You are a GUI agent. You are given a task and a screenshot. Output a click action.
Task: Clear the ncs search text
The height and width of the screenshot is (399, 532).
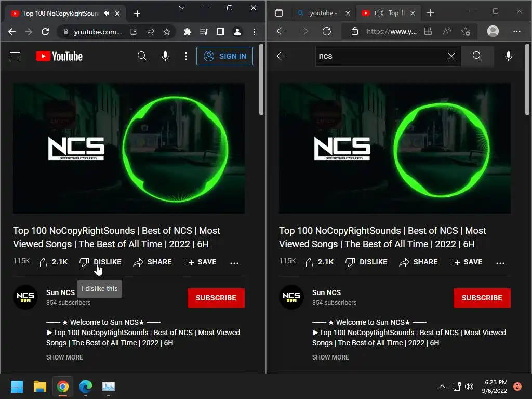point(451,56)
